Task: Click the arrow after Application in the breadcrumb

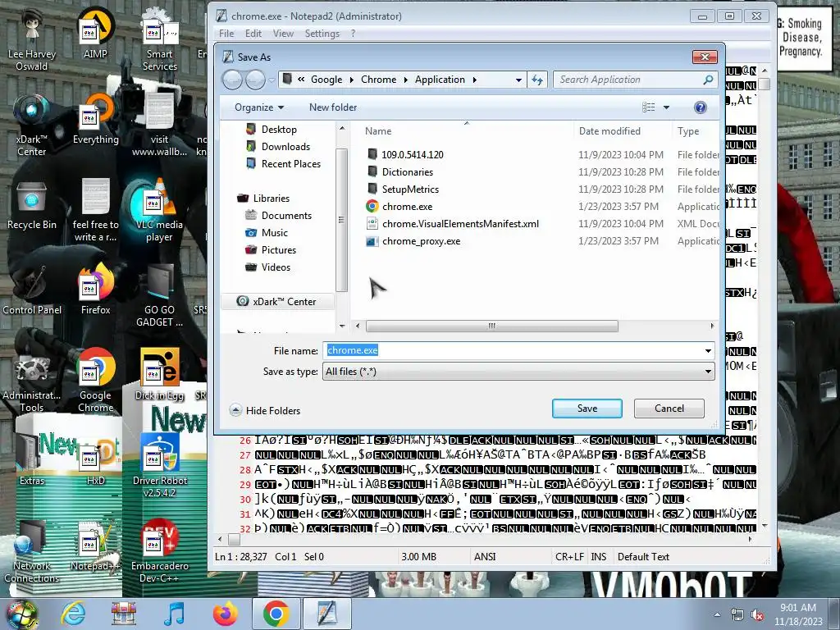Action: click(475, 80)
